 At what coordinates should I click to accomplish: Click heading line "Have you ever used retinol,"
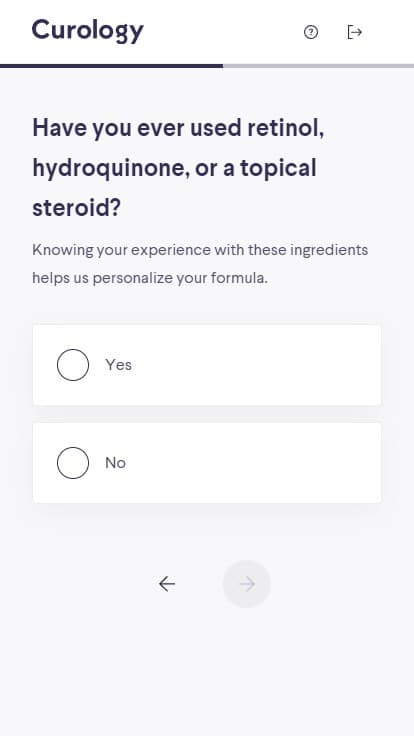tap(178, 128)
